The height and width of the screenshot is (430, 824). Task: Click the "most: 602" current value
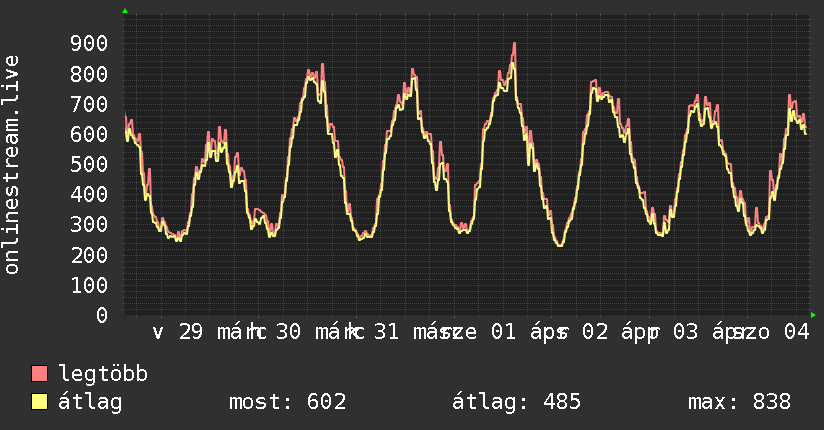point(288,402)
